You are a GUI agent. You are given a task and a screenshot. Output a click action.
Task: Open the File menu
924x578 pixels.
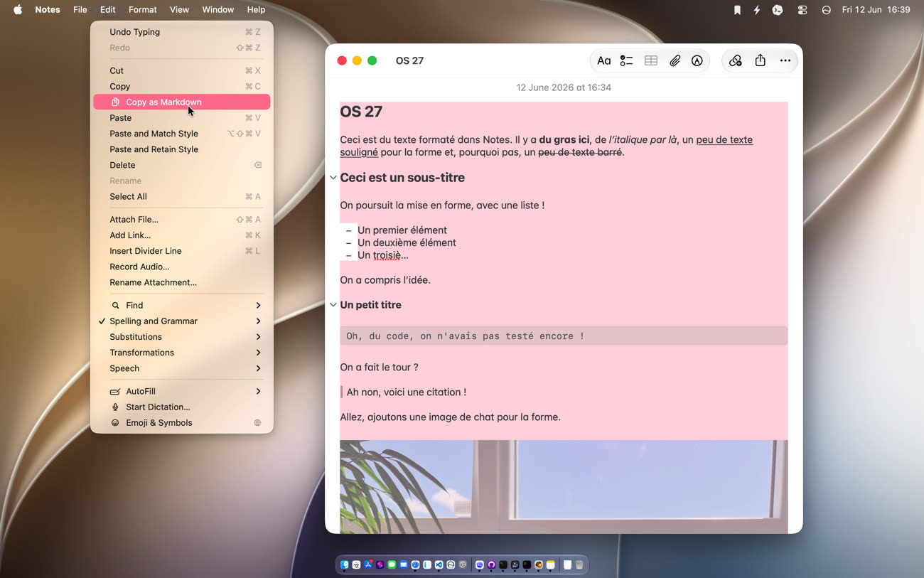pyautogui.click(x=80, y=10)
